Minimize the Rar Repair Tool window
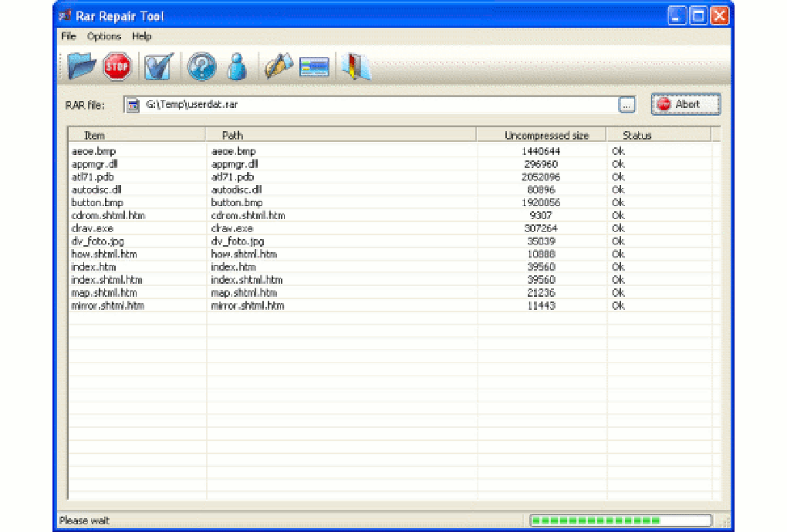Image resolution: width=787 pixels, height=532 pixels. pos(677,16)
